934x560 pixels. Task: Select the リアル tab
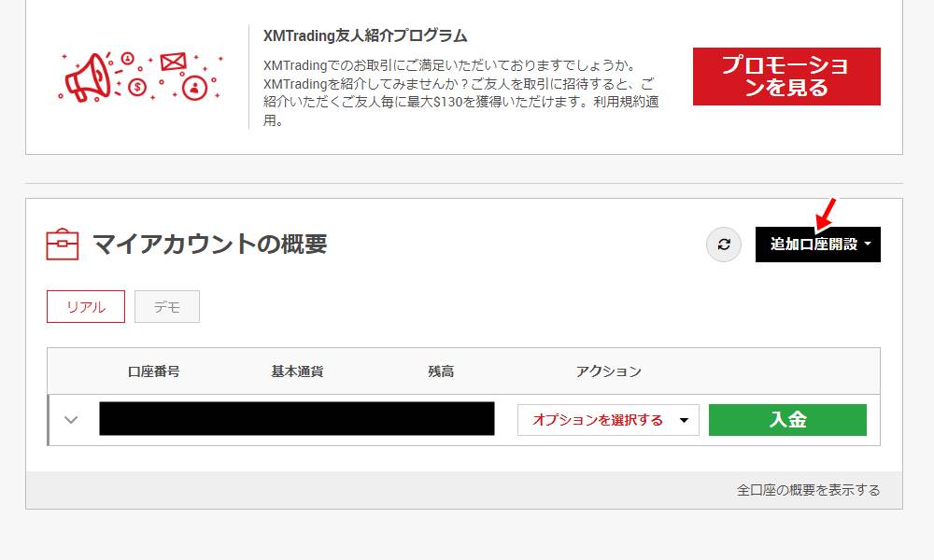click(x=85, y=306)
